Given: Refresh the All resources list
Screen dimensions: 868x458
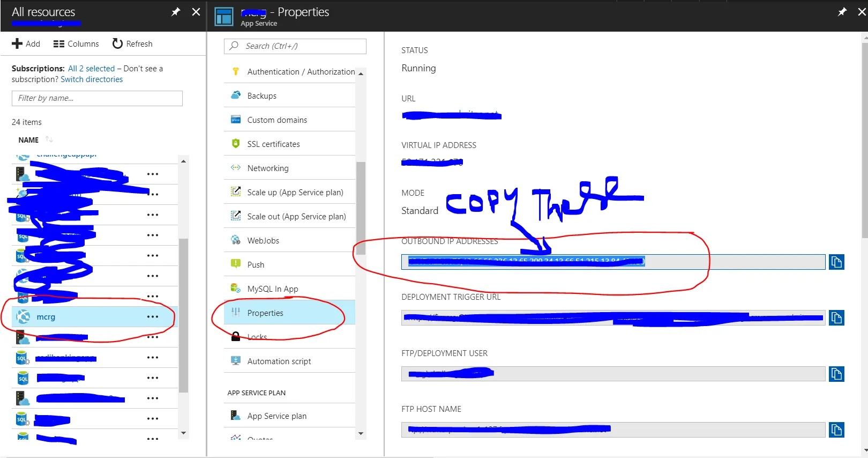Looking at the screenshot, I should [x=132, y=44].
